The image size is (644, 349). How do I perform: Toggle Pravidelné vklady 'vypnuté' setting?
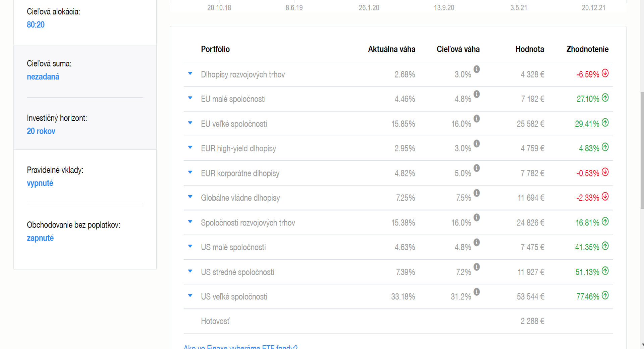coord(40,183)
